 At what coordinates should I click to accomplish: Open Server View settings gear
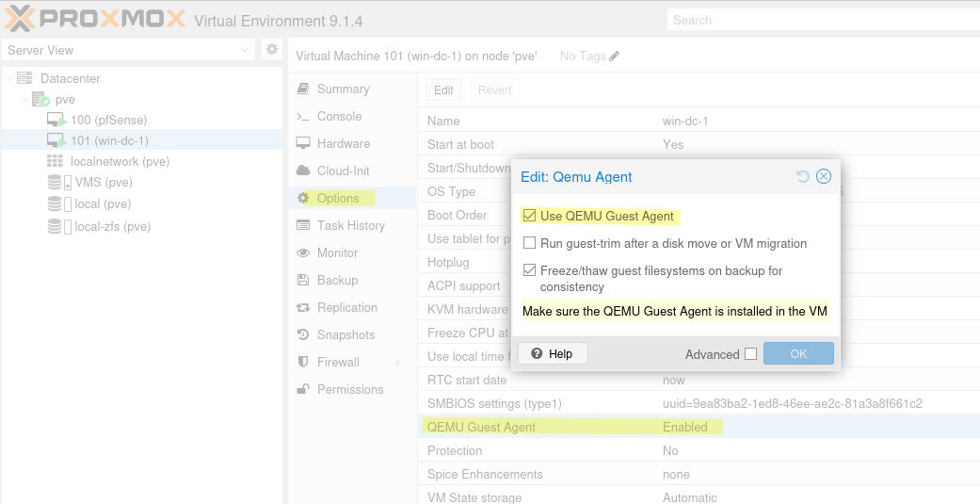272,49
